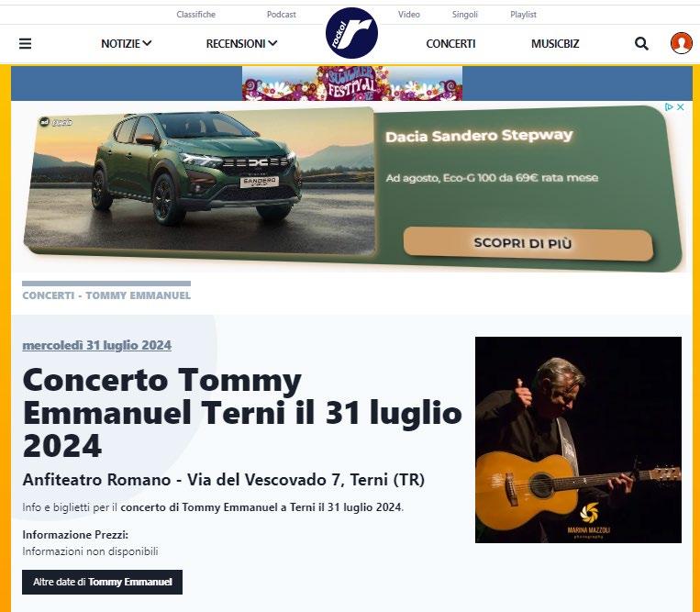Open the Playlist link
700x612 pixels.
523,15
